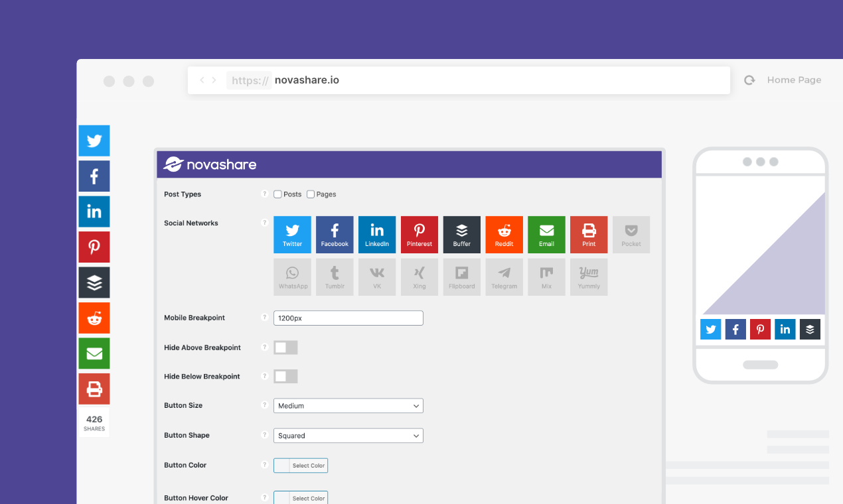Click help icon next to Social Networks

pyautogui.click(x=264, y=223)
